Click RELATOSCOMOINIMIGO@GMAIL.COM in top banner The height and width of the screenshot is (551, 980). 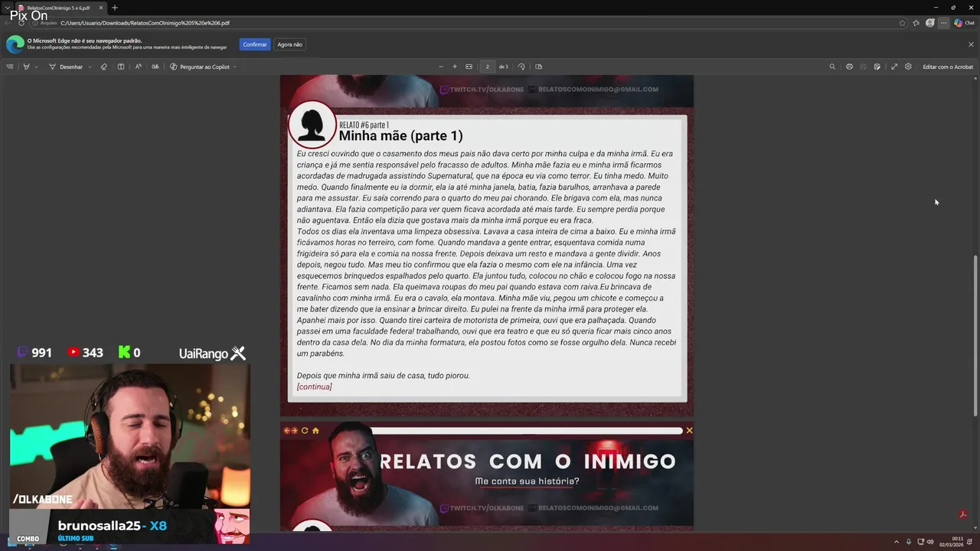coord(598,90)
